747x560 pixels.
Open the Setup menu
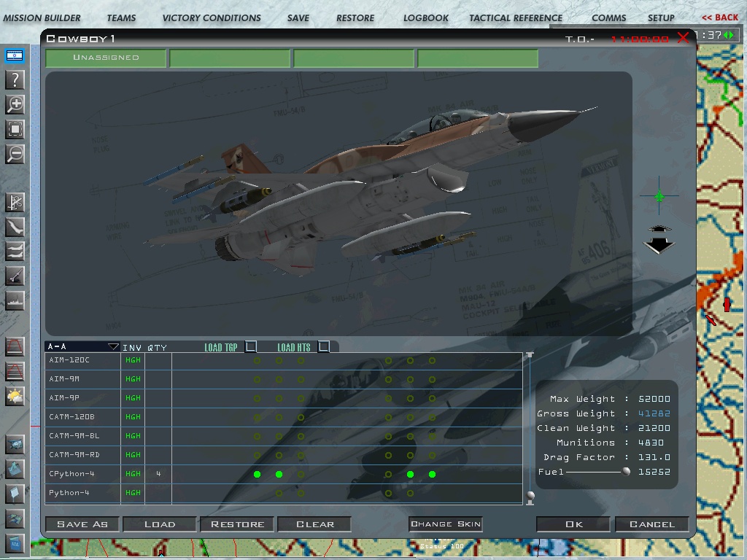[x=661, y=18]
